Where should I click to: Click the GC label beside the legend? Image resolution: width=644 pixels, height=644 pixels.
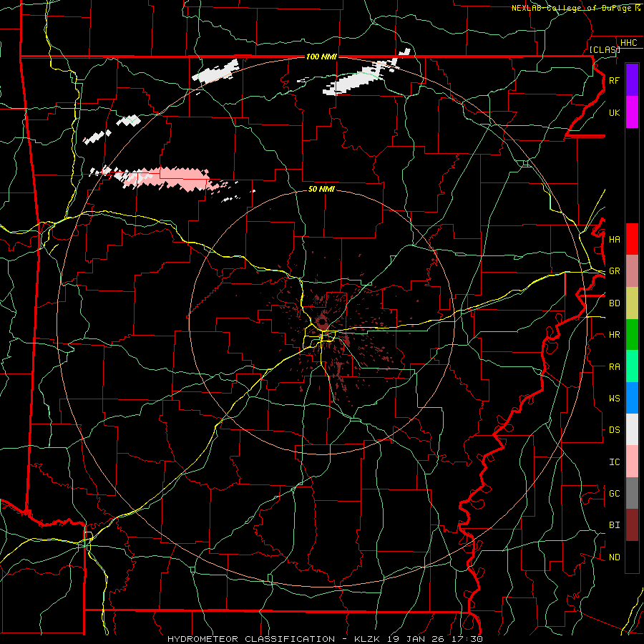coord(614,494)
